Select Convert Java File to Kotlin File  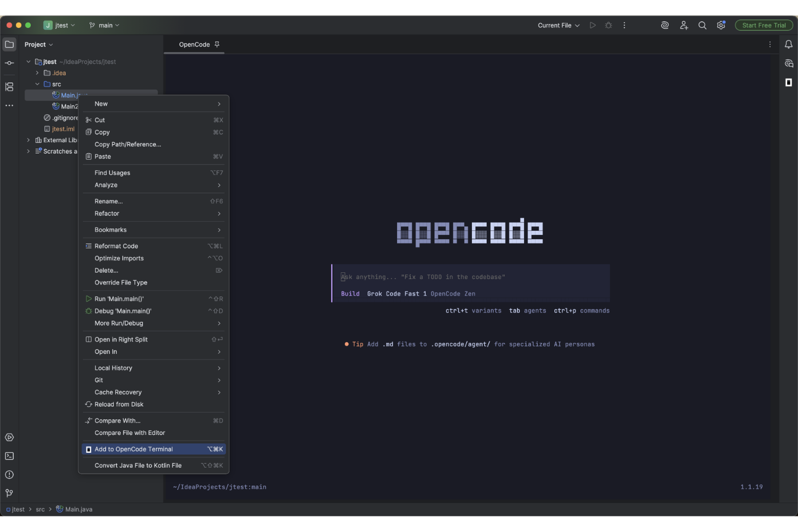click(x=154, y=465)
